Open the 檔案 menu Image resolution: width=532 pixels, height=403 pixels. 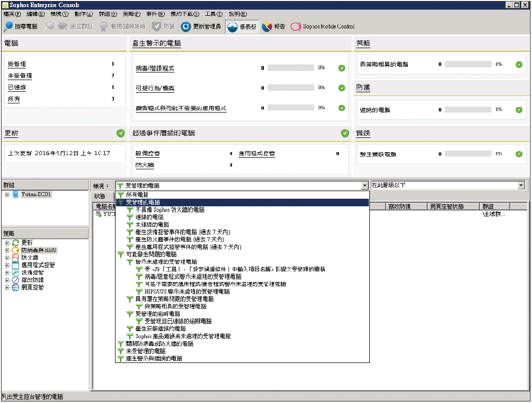(12, 14)
